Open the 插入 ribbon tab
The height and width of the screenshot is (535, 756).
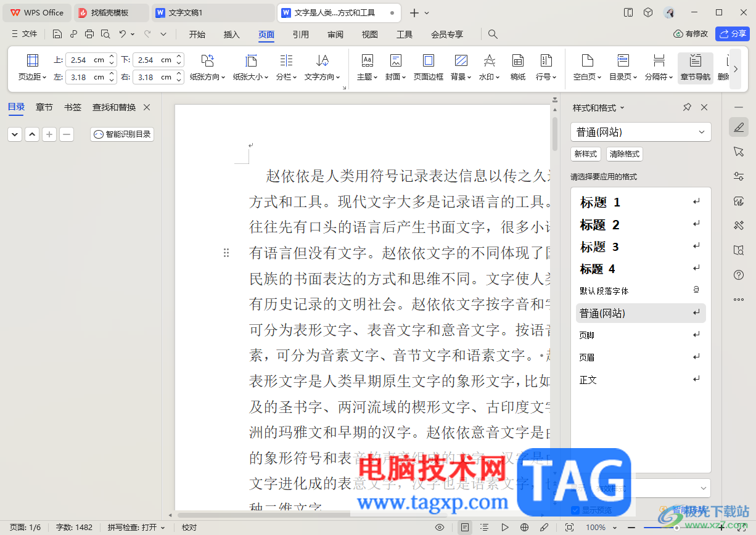click(232, 35)
